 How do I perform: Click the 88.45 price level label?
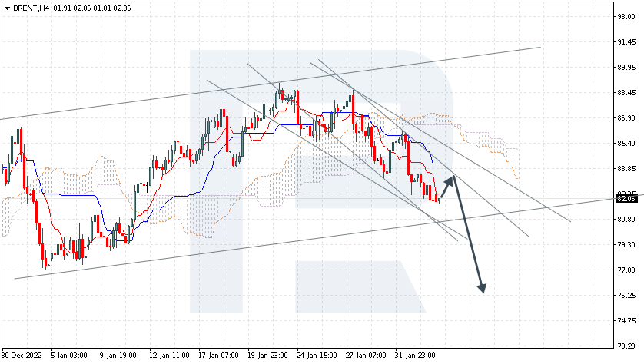tap(626, 93)
